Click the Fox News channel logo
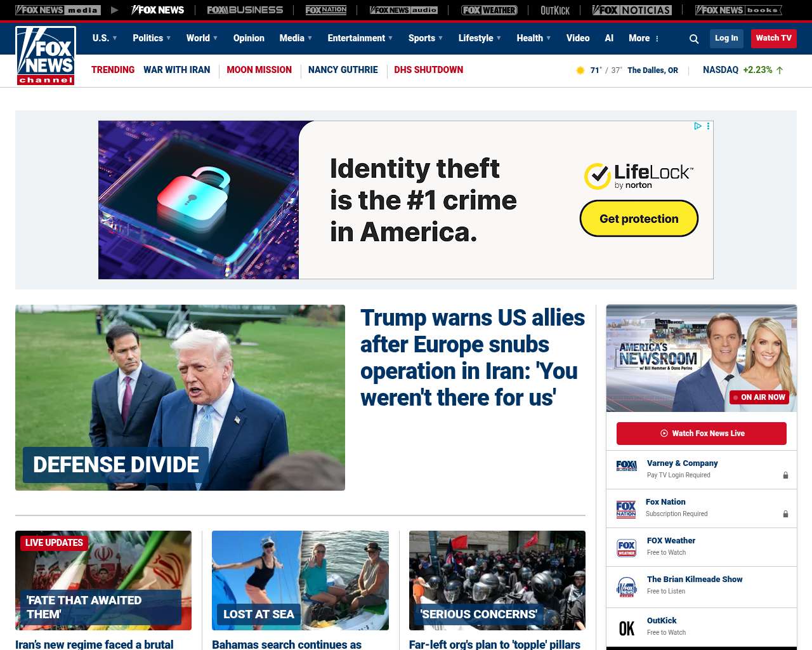Image resolution: width=812 pixels, height=650 pixels. tap(46, 56)
